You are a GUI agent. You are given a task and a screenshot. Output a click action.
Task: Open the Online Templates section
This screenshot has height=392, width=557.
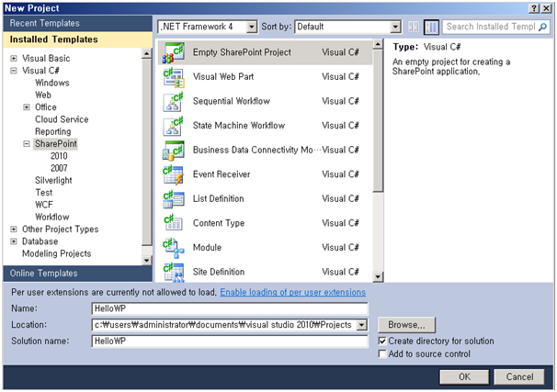tap(78, 274)
